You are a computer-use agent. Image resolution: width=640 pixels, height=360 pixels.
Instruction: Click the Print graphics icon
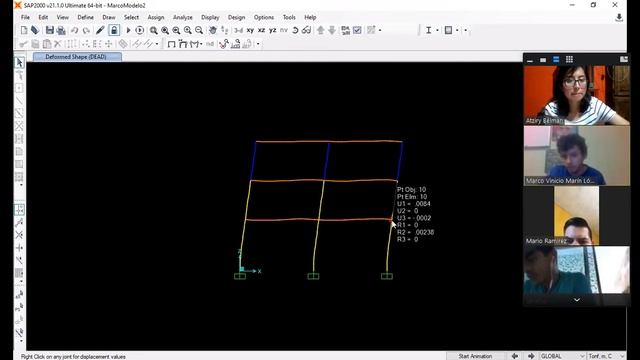61,30
